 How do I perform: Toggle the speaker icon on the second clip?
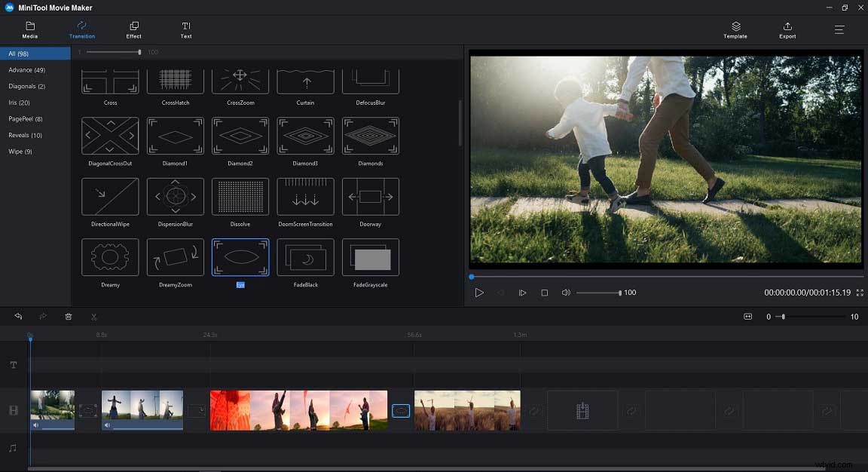click(108, 424)
